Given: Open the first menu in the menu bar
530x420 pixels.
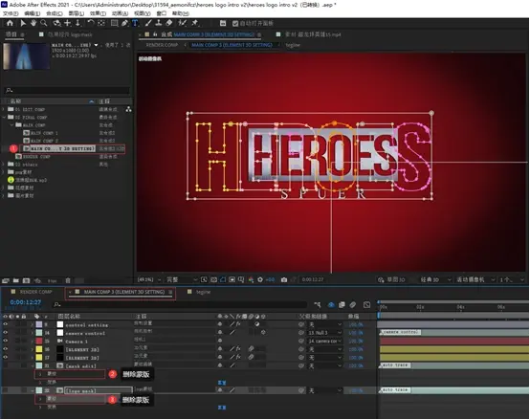Looking at the screenshot, I should (x=11, y=13).
